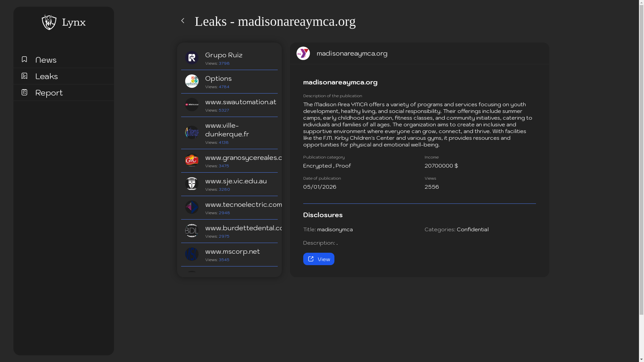Click the Lynx title text
Image resolution: width=644 pixels, height=362 pixels.
[x=74, y=22]
